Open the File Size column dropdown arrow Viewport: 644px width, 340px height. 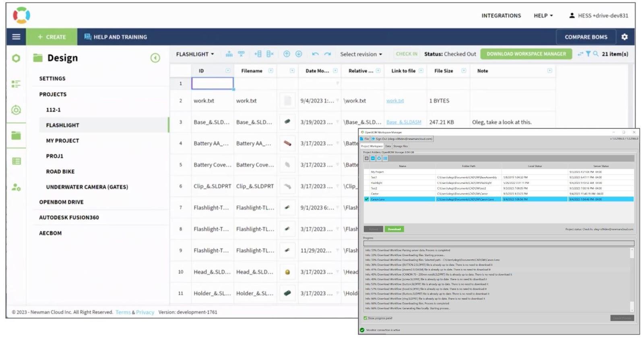pos(464,71)
